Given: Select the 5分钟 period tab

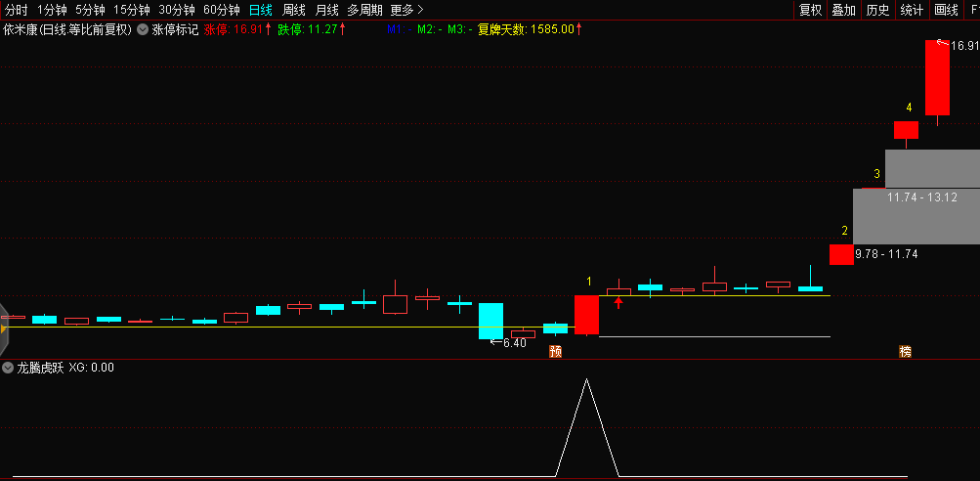Looking at the screenshot, I should pyautogui.click(x=90, y=10).
